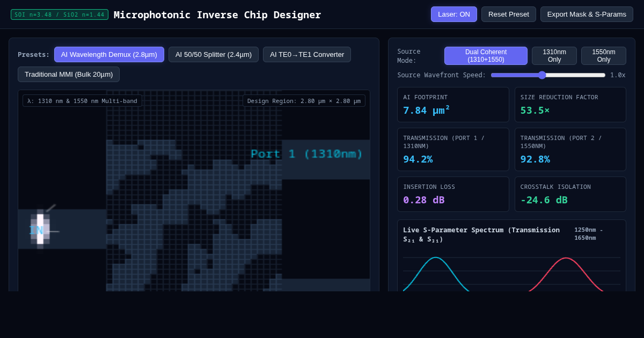This screenshot has width=644, height=338.
Task: Click the AI Footprint 7.84 µm² value
Action: point(426,110)
